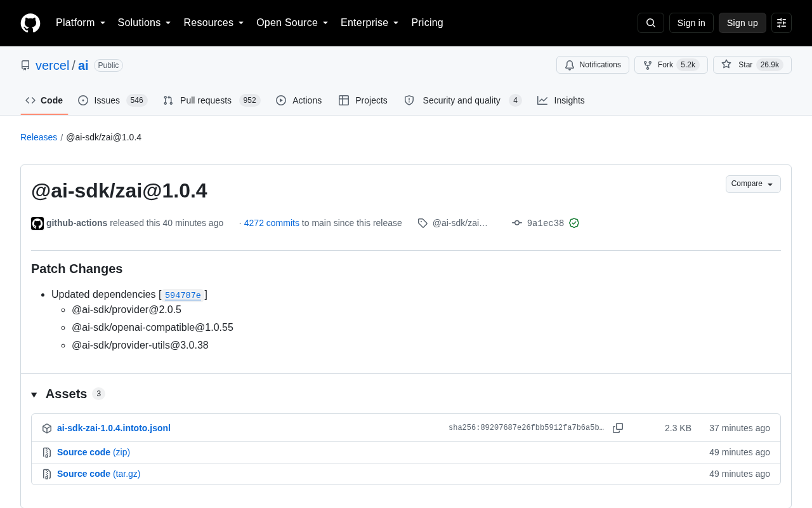
Task: Open the Compare dropdown
Action: tap(753, 184)
